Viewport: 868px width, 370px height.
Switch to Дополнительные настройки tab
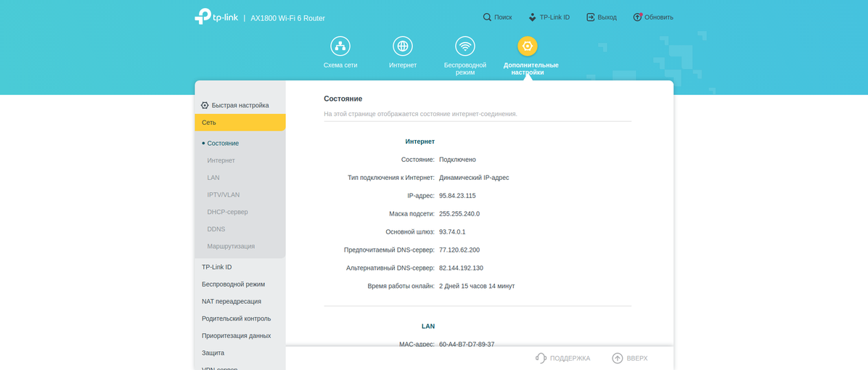(531, 69)
